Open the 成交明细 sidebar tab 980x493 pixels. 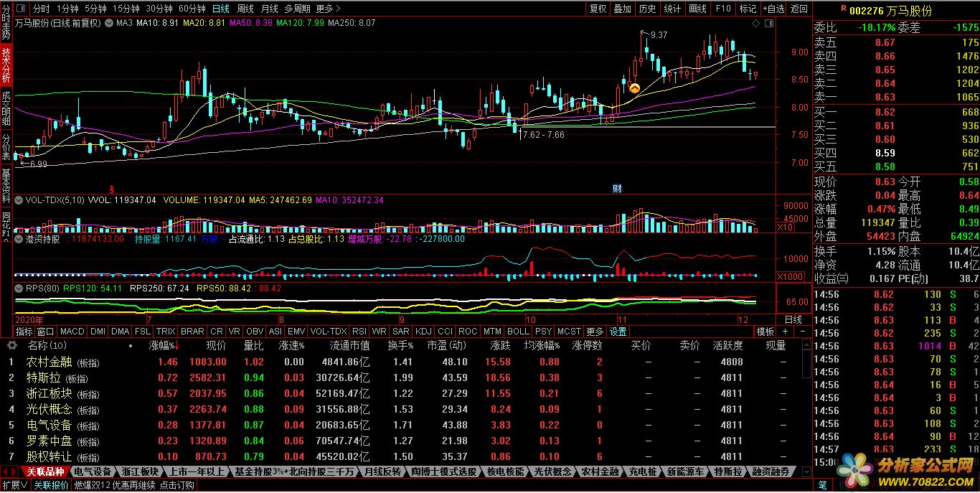click(x=6, y=110)
